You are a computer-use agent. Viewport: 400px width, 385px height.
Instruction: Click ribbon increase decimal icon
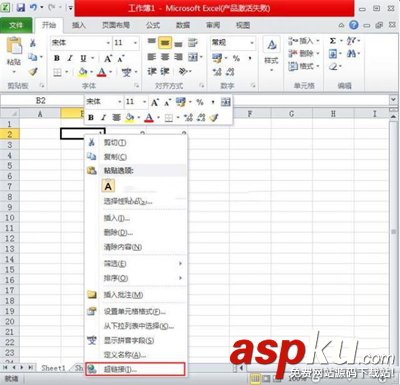pyautogui.click(x=217, y=71)
